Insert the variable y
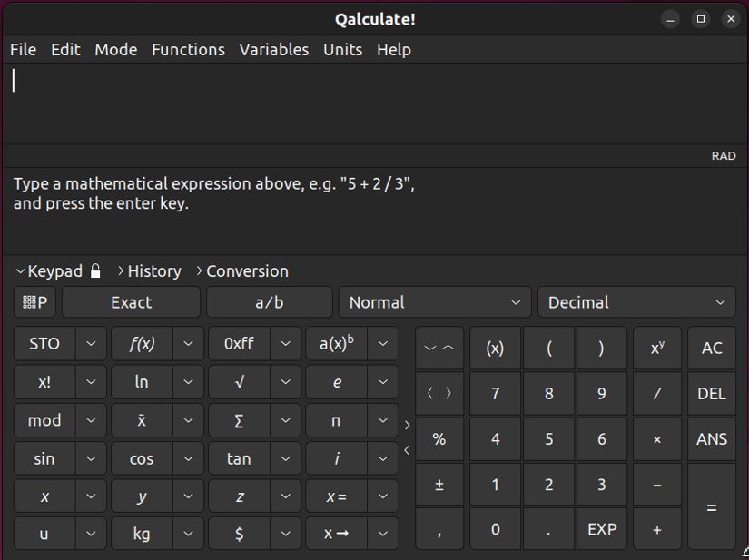 (142, 496)
